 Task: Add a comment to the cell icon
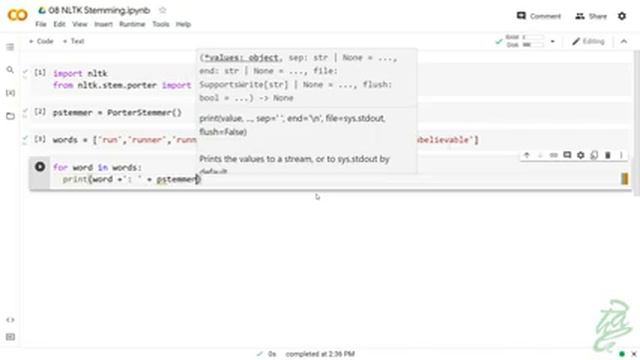pos(567,155)
